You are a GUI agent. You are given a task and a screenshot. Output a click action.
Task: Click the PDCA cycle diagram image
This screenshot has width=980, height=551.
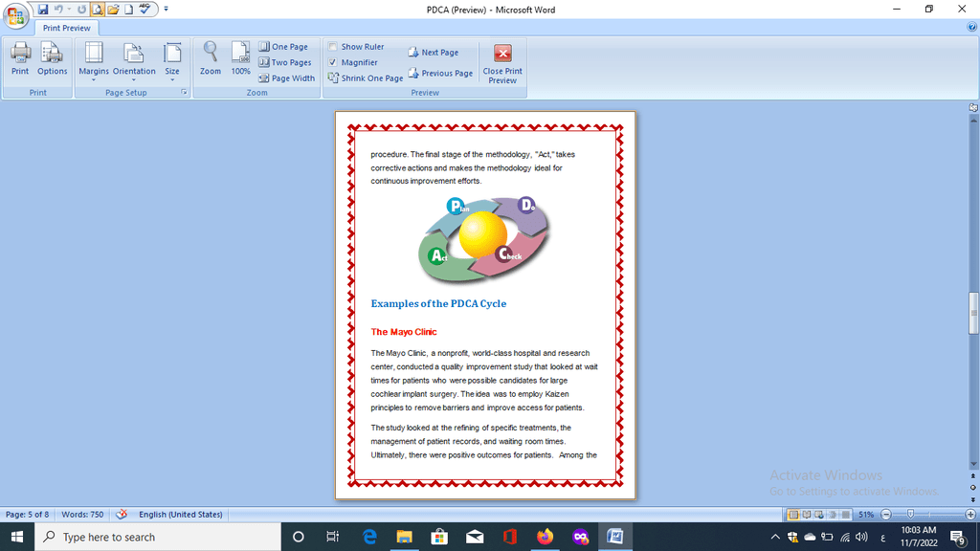coord(483,240)
